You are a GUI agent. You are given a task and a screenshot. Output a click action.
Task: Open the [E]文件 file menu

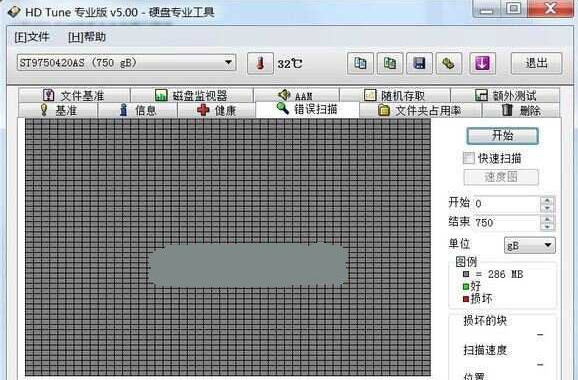[x=32, y=37]
